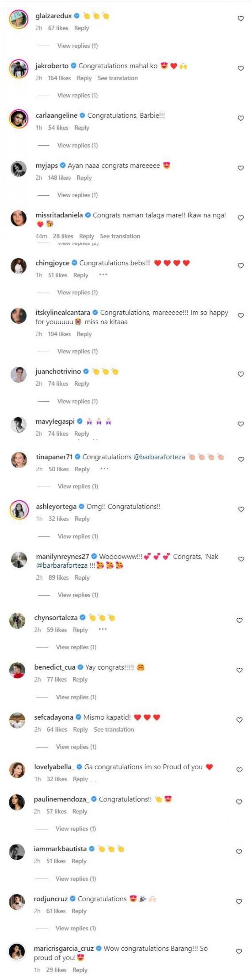View the 164 likes on jakroberto's comment

click(x=59, y=78)
